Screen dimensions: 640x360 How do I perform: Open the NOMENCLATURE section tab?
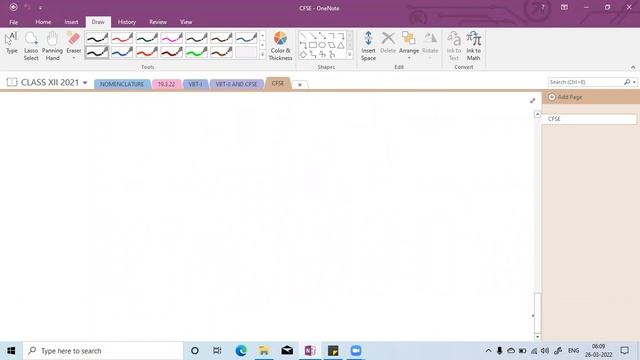122,84
